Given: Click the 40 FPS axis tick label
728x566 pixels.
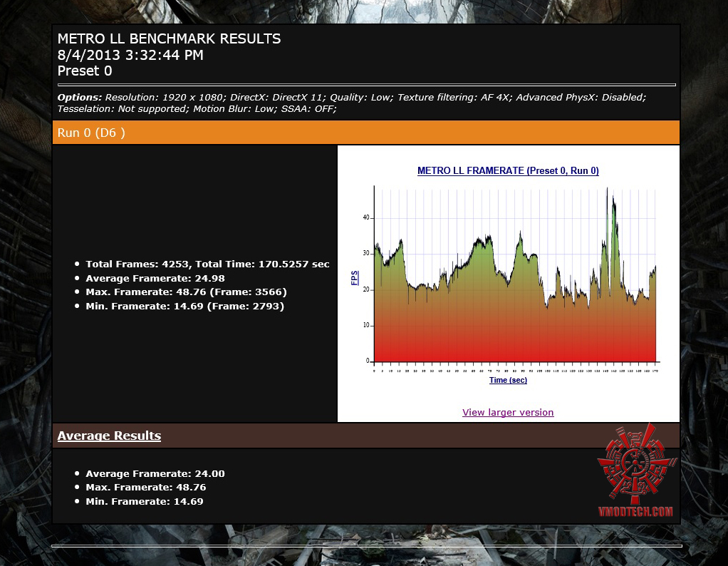Looking at the screenshot, I should (366, 217).
